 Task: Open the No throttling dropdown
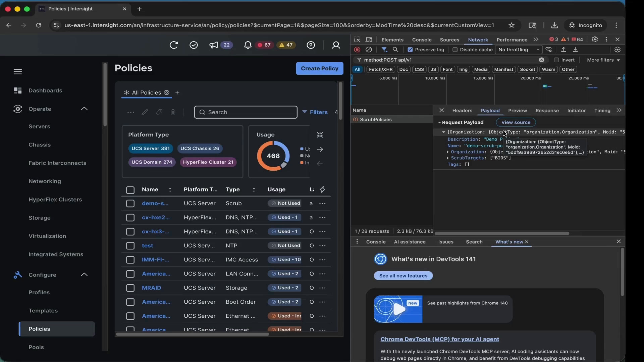tap(519, 50)
